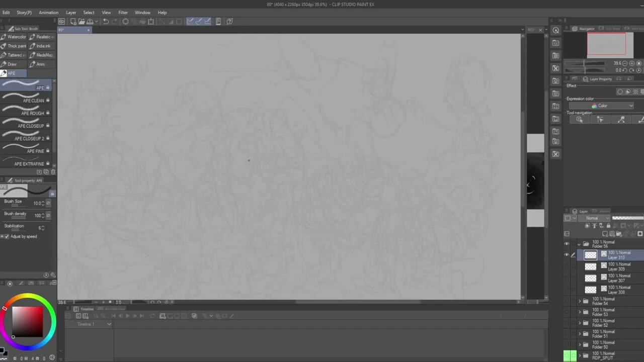The image size is (644, 362).
Task: Click the Lock layer padlock icon
Action: coord(608,226)
